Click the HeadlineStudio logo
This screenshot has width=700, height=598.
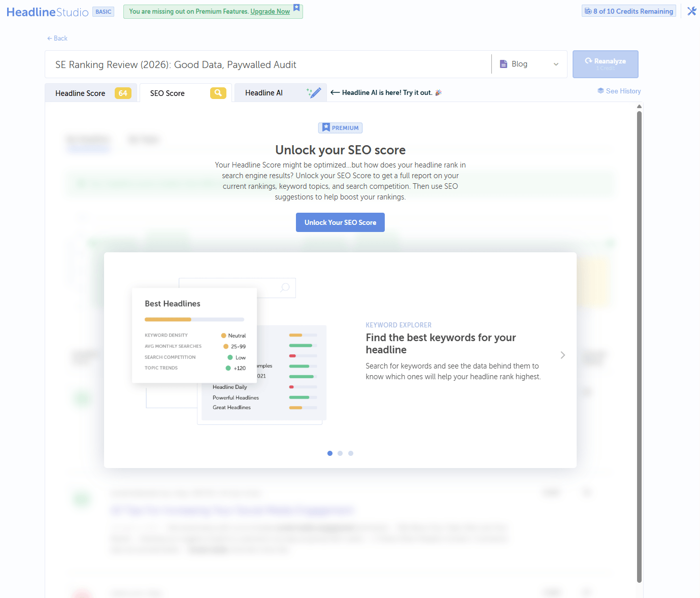(x=48, y=12)
